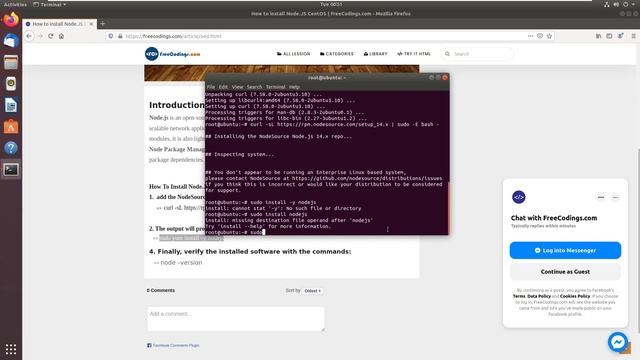Open the Firefox home page

click(61, 36)
